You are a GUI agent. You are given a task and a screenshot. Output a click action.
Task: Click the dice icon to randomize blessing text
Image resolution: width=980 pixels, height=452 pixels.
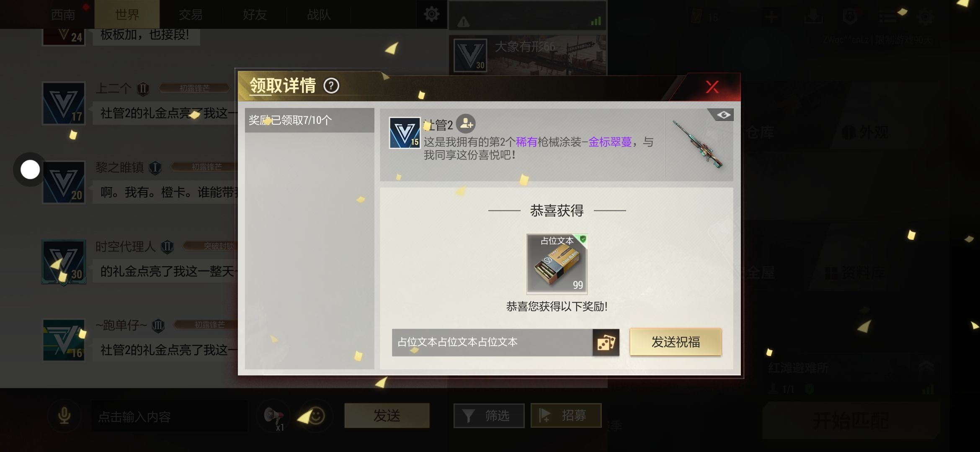coord(606,343)
